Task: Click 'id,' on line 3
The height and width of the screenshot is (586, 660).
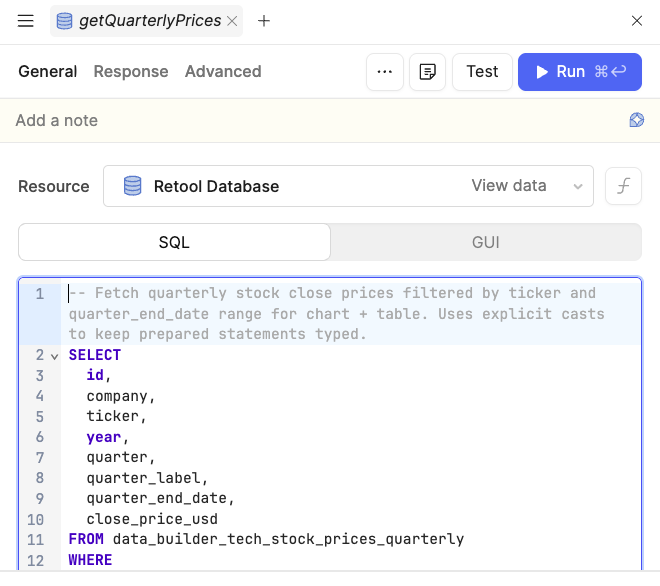Action: pyautogui.click(x=98, y=375)
